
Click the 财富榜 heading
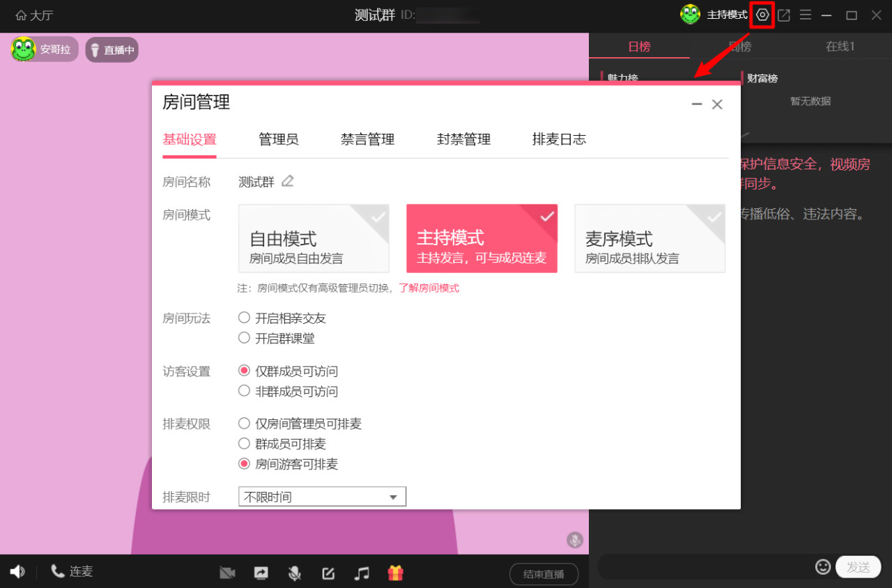(762, 79)
